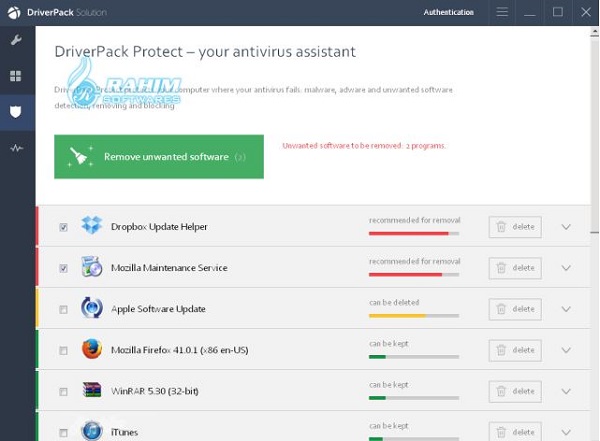Tick the Apple Software Update checkbox

(64, 309)
